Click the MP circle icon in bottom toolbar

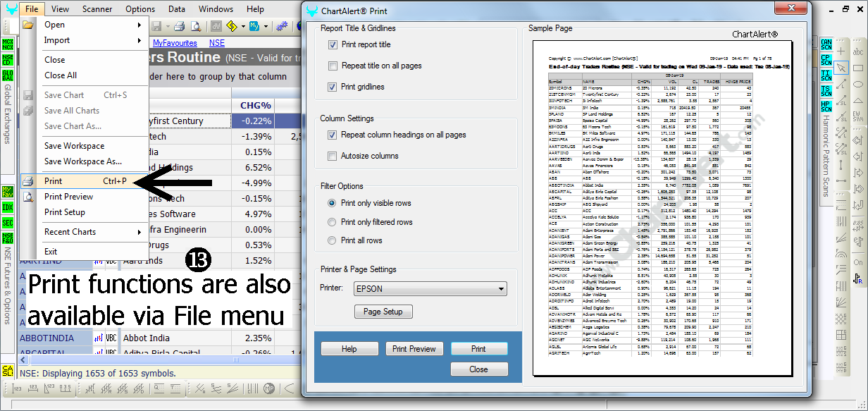[268, 388]
